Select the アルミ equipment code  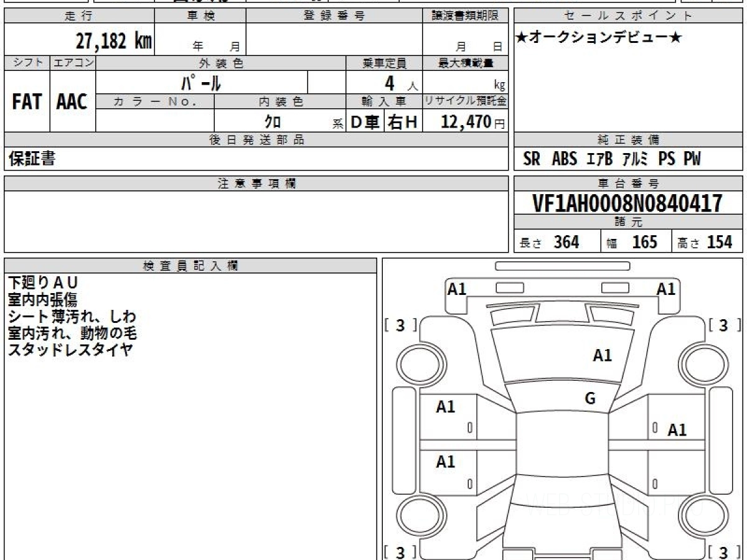click(635, 159)
